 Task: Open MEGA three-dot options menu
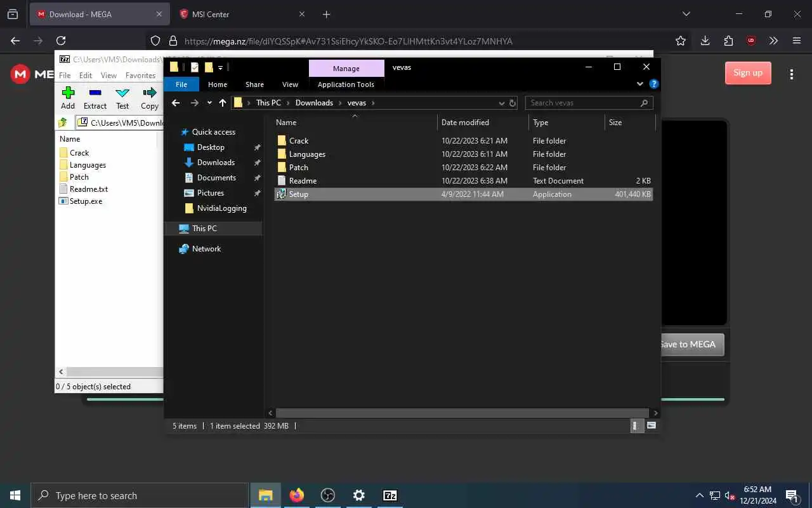click(x=792, y=74)
